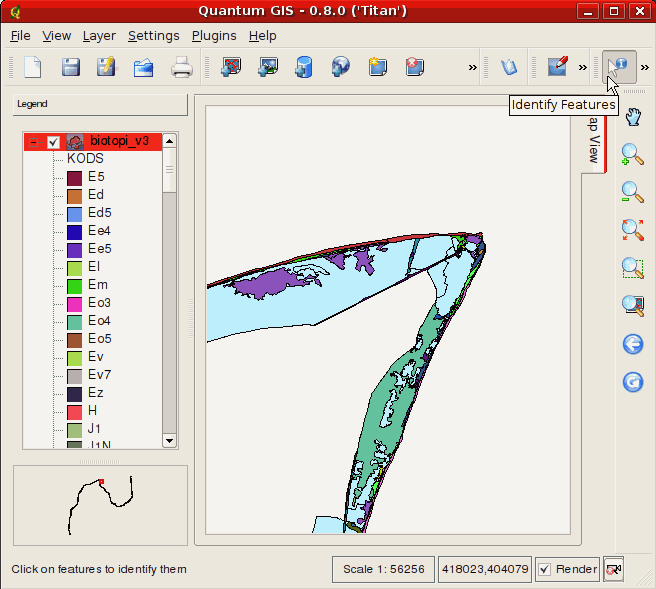Click the Add Raster Layer icon
Screen dimensions: 656x589
[x=268, y=67]
